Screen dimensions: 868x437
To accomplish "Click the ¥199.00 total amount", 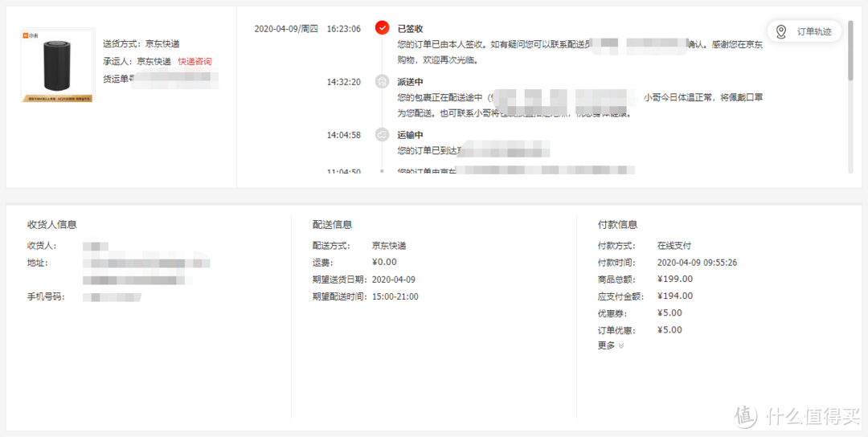I will 675,279.
